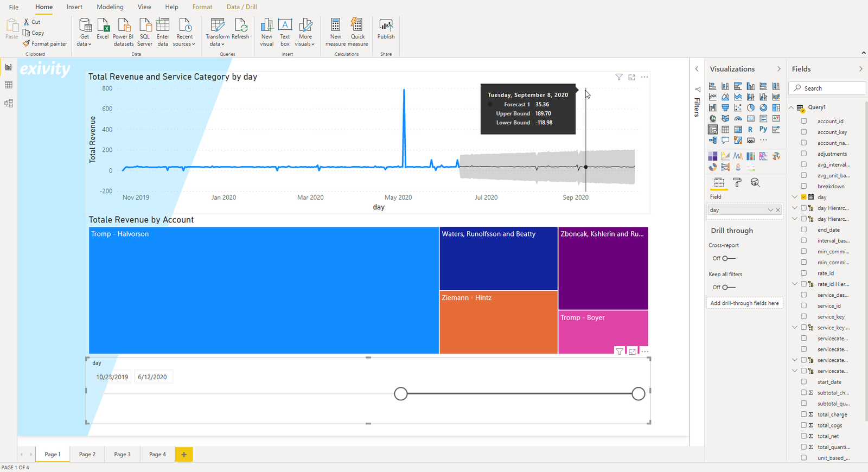Open the day field well dropdown arrow

pyautogui.click(x=770, y=210)
